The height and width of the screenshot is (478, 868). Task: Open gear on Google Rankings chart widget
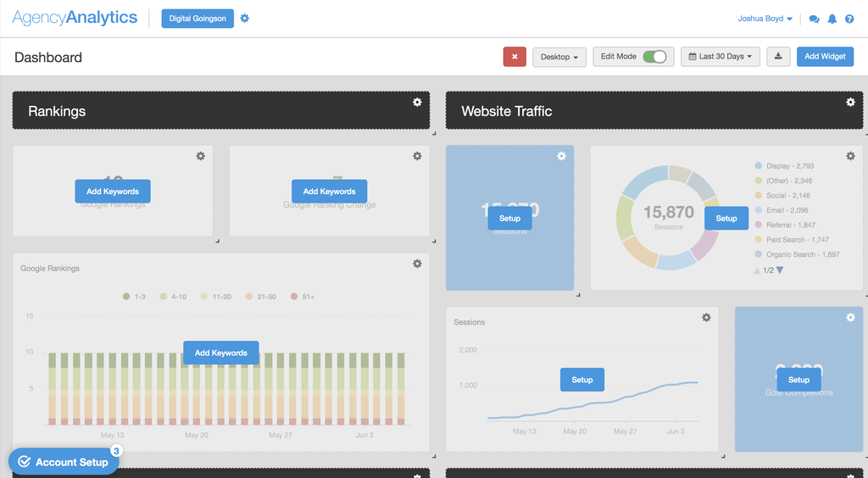[417, 264]
